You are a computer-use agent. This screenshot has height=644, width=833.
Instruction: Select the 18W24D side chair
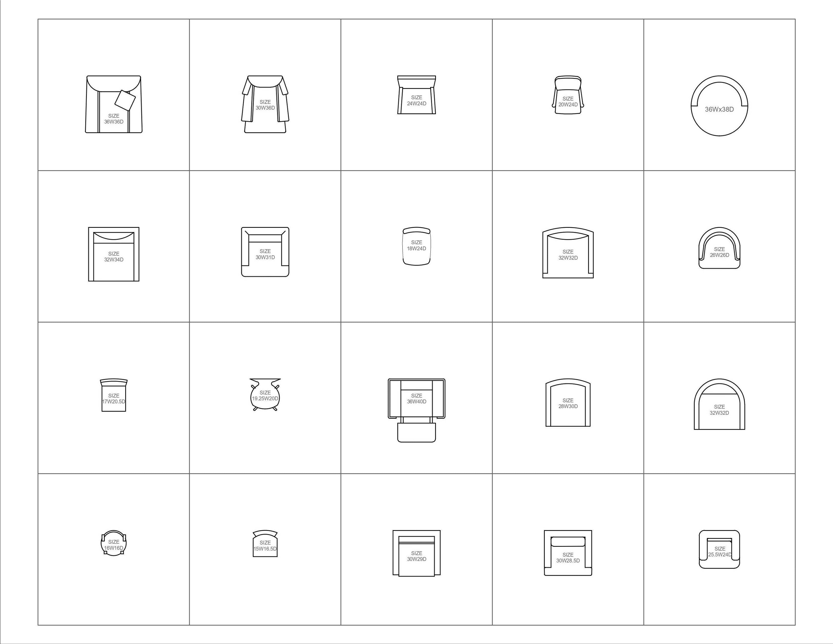tap(416, 246)
